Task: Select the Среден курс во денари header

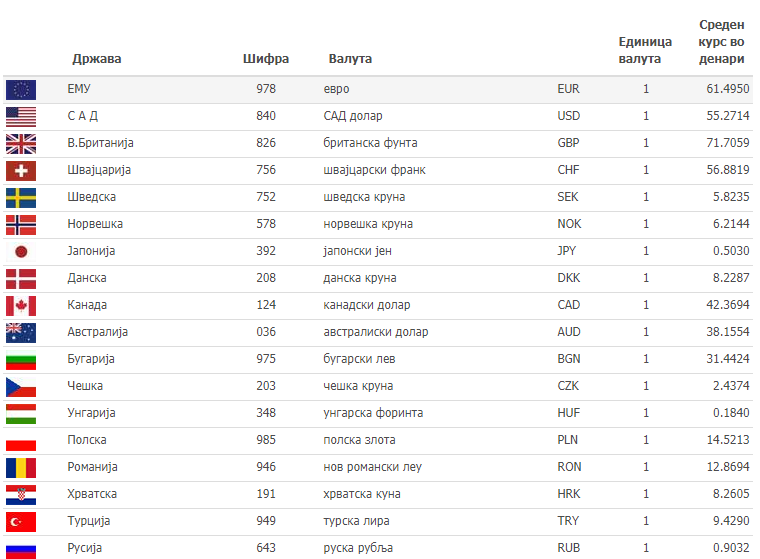Action: coord(721,42)
